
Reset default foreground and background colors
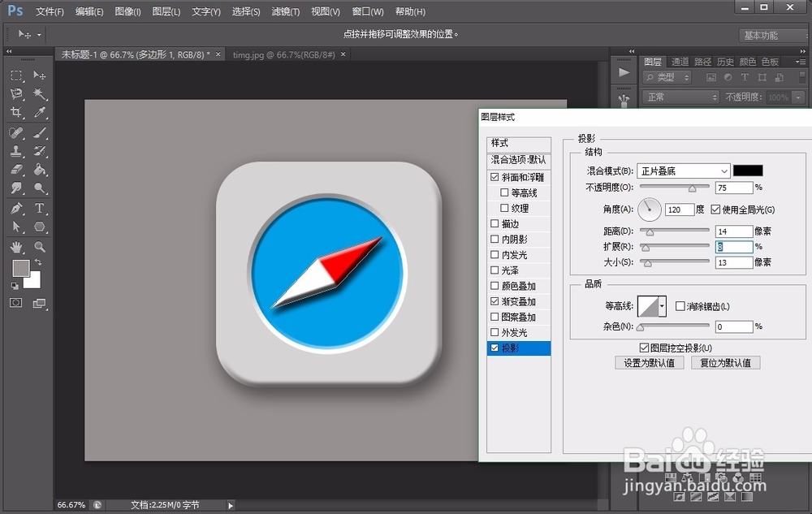pos(15,286)
